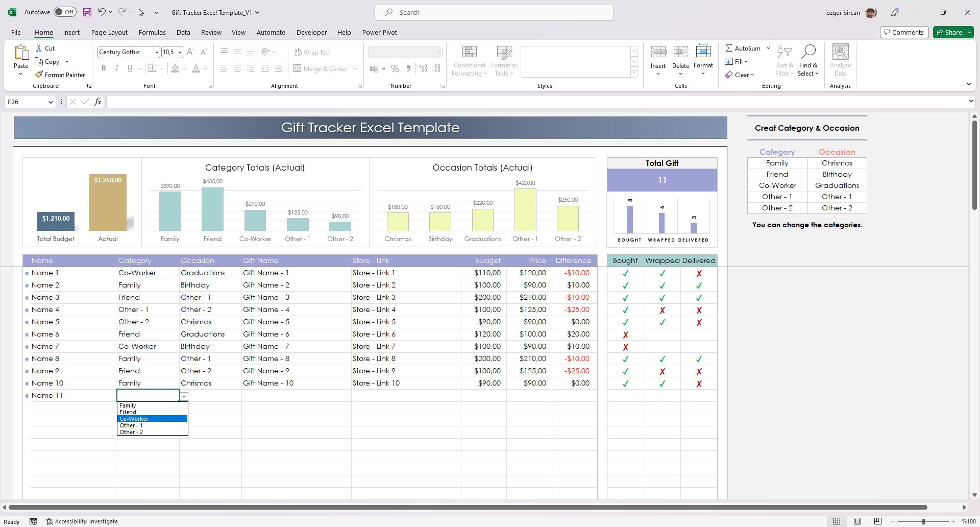Apply Merge & Center
Screen dimensions: 980x527
pyautogui.click(x=321, y=68)
